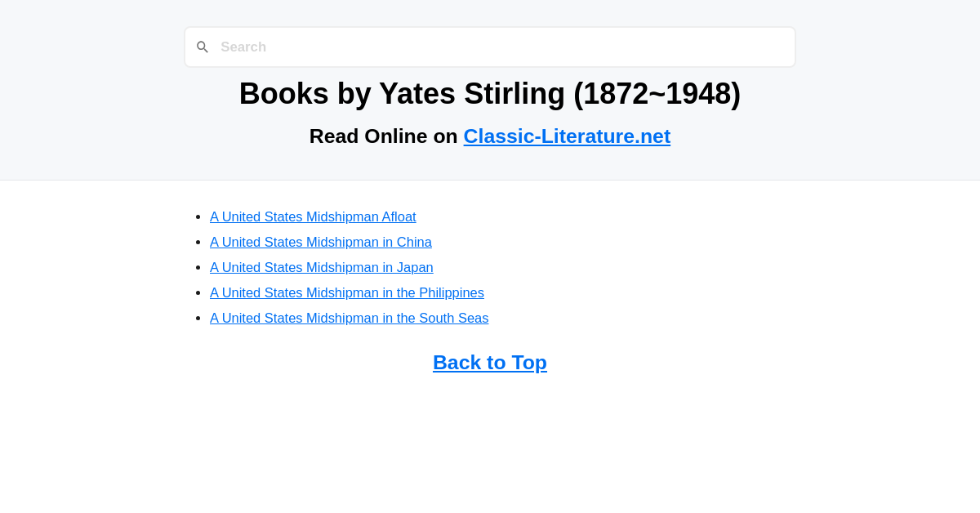Start a search using the search field
The height and width of the screenshot is (513, 980).
(x=490, y=47)
